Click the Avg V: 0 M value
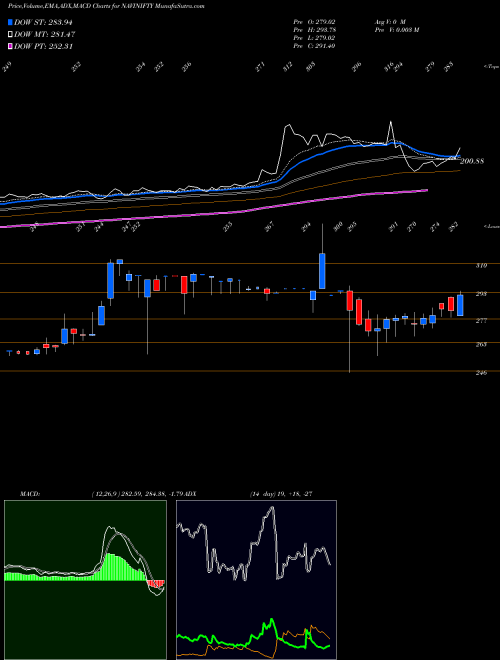Screen dimensions: 500x660 tap(389, 21)
